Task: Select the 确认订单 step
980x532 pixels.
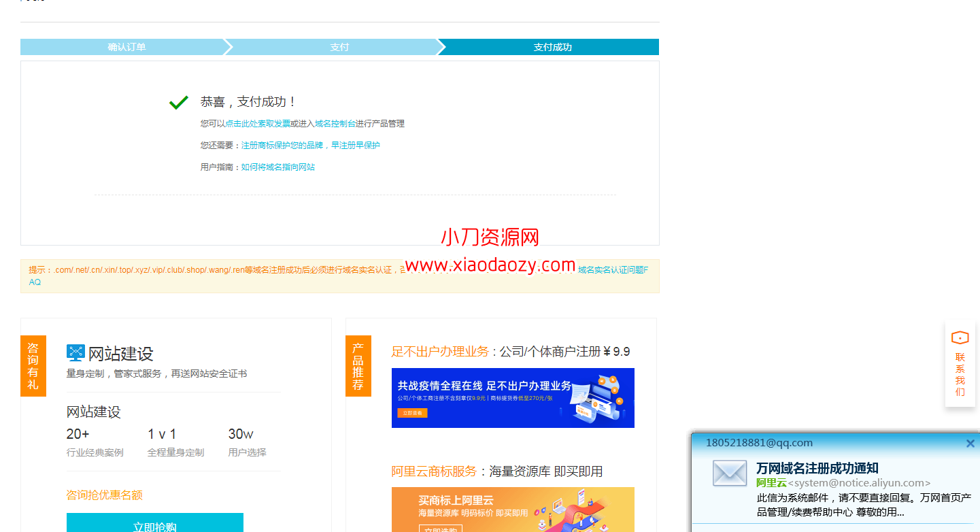Action: coord(126,47)
